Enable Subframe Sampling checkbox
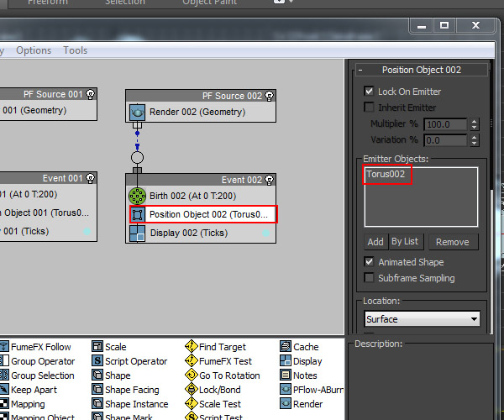Viewport: 504px width, 420px height. coord(369,277)
